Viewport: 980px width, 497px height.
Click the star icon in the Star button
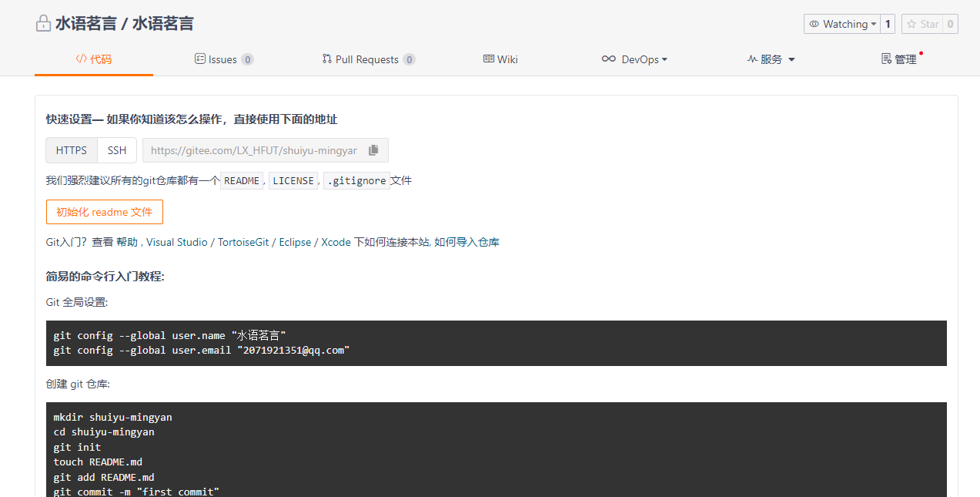[x=911, y=24]
